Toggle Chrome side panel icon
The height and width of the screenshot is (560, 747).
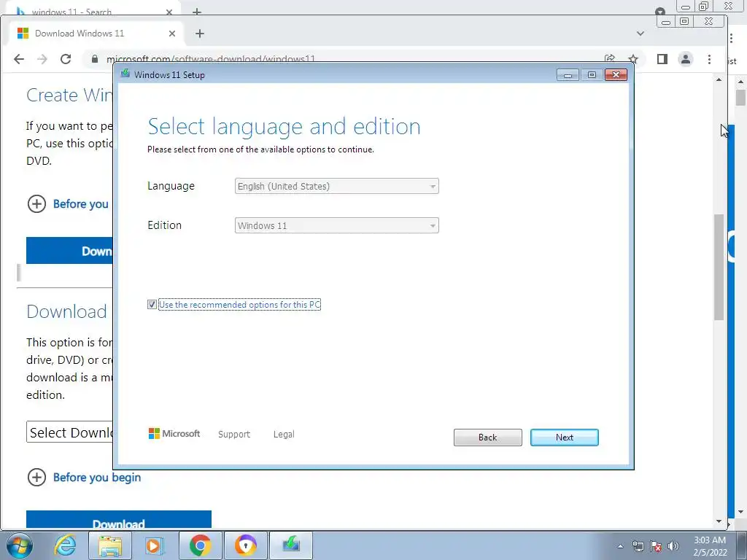662,59
